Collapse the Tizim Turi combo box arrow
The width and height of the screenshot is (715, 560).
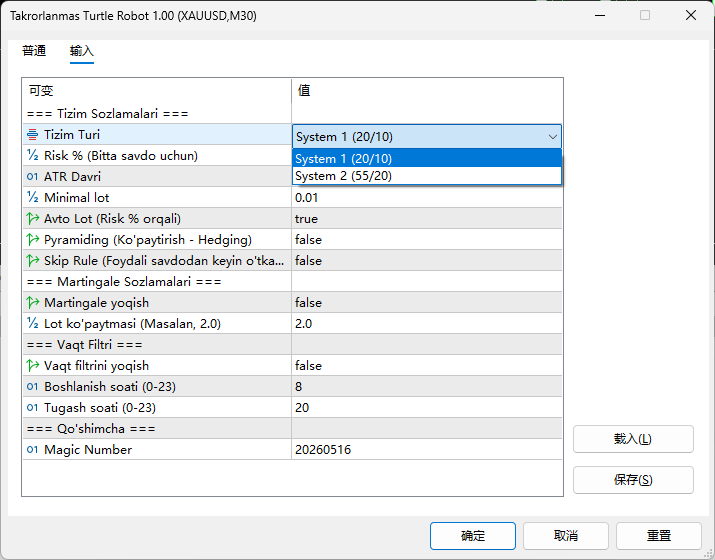point(553,137)
